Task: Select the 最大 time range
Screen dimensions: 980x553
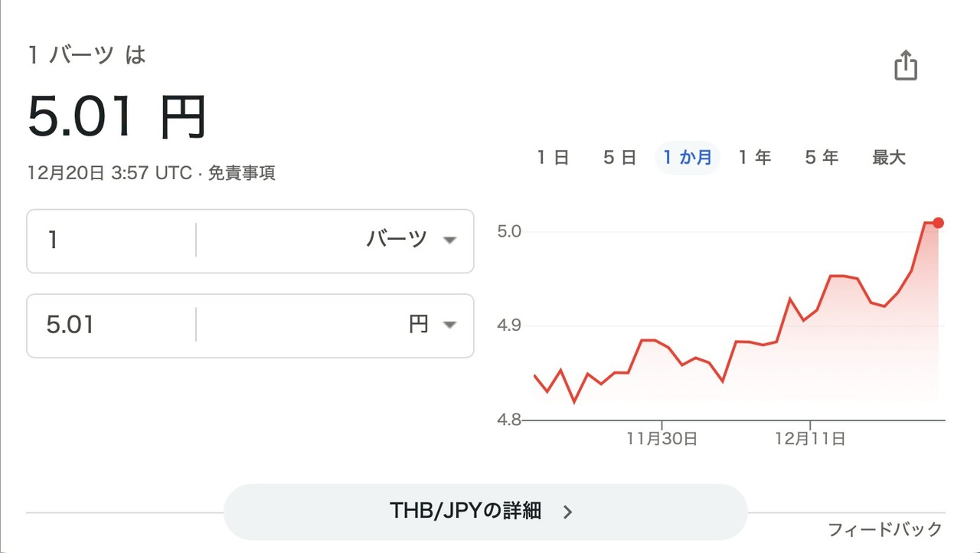Action: pos(888,158)
